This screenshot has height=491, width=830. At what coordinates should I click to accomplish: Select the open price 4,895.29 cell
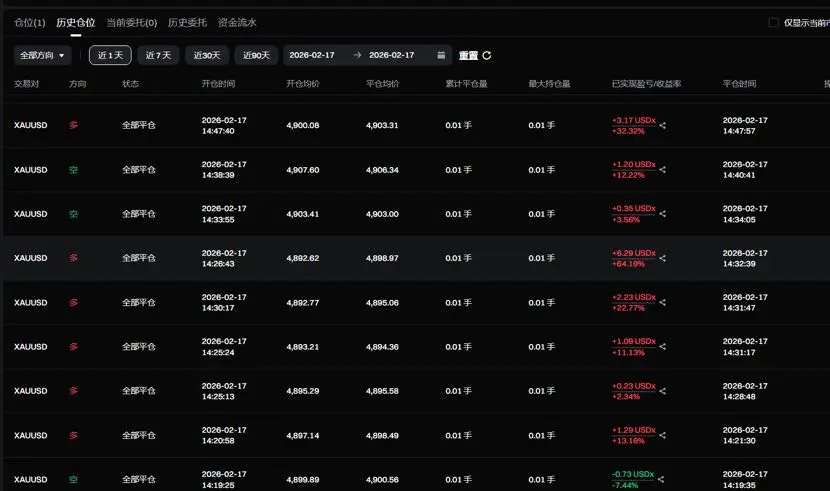[303, 391]
